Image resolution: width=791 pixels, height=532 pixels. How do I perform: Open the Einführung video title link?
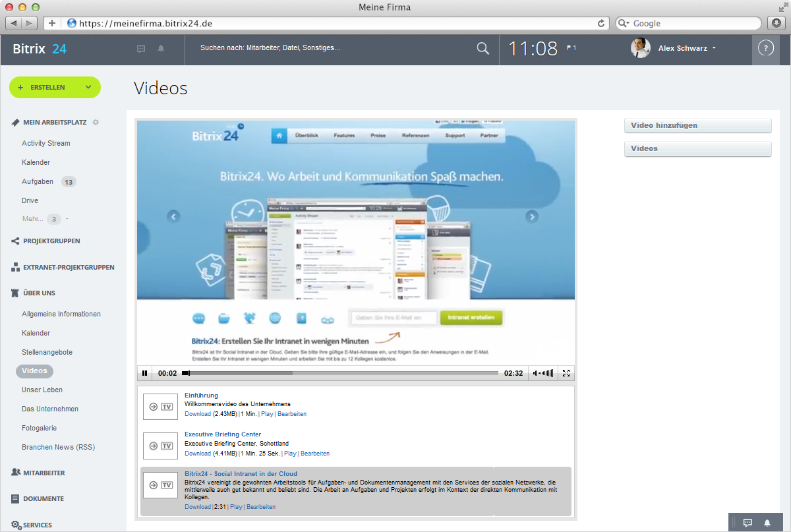201,396
